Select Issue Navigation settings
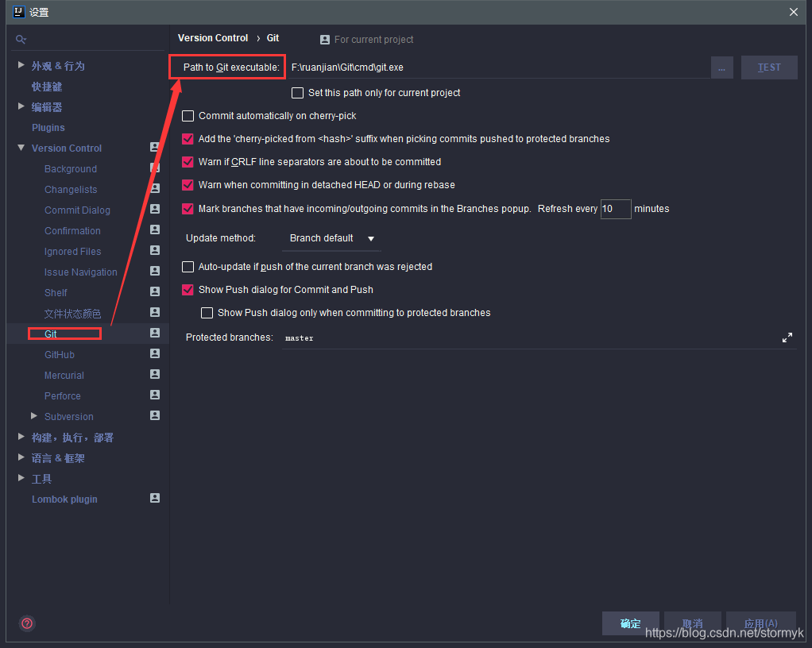812x648 pixels. coord(81,272)
